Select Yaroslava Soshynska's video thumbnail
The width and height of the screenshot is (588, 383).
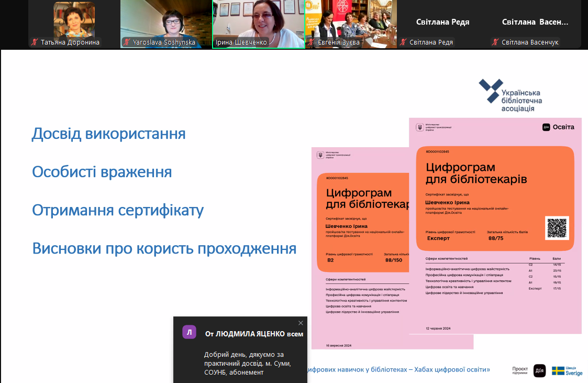tap(166, 21)
